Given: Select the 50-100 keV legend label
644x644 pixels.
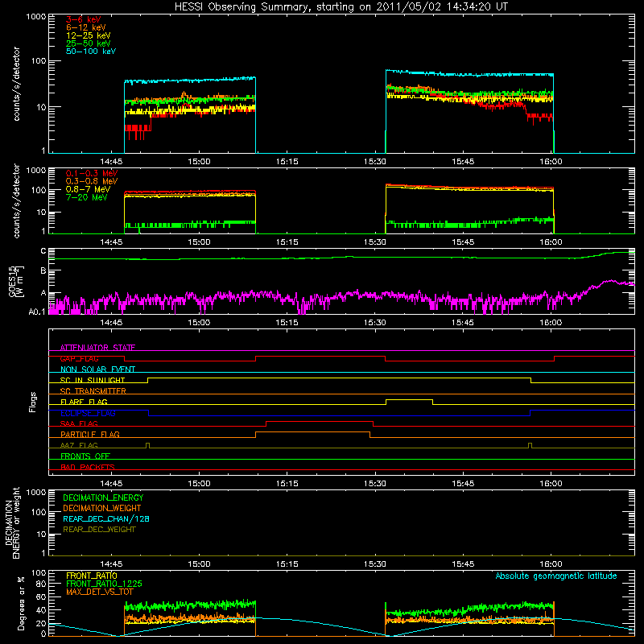Looking at the screenshot, I should (x=91, y=52).
